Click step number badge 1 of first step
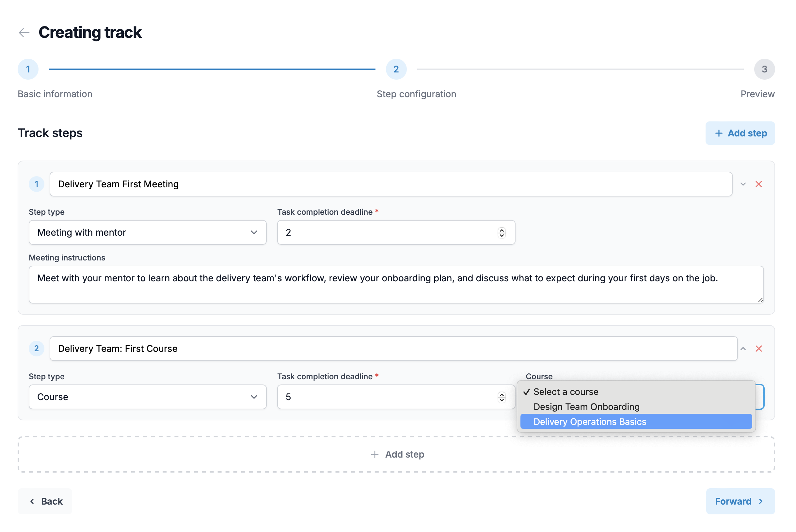This screenshot has height=532, width=796. [36, 184]
